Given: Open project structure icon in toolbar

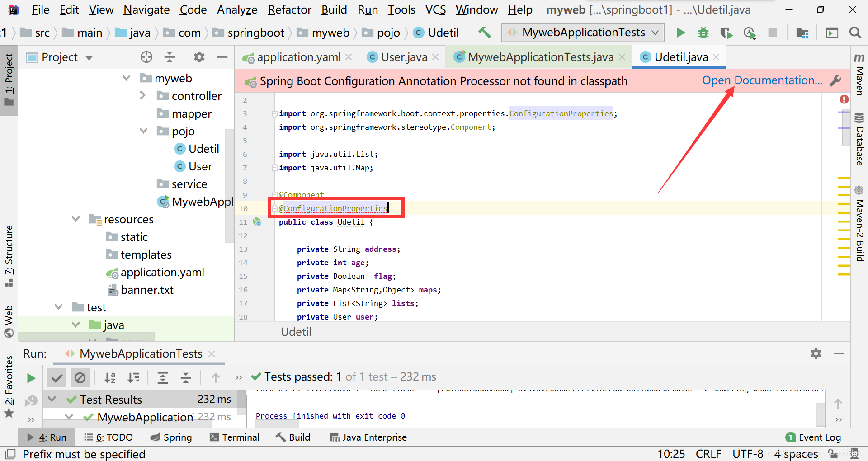Looking at the screenshot, I should 802,33.
